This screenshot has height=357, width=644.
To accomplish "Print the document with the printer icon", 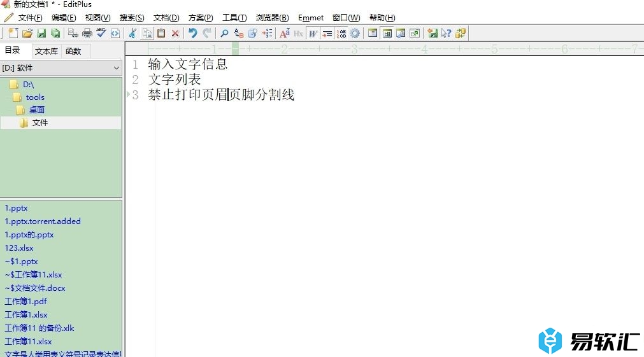I will 87,33.
